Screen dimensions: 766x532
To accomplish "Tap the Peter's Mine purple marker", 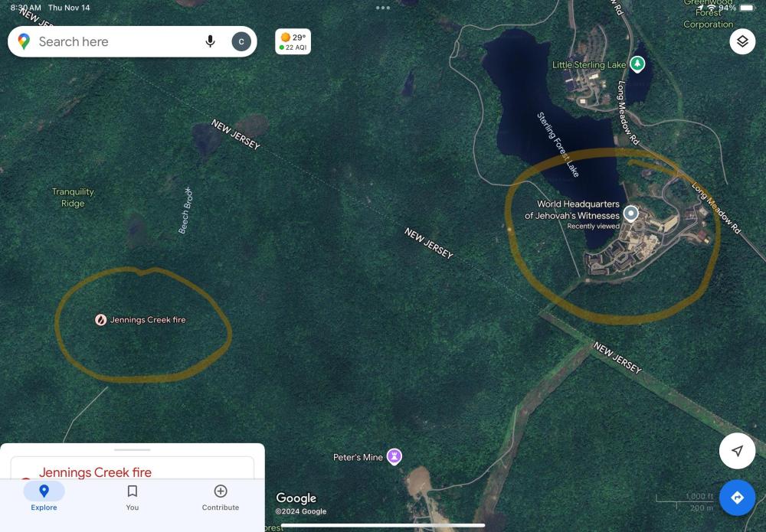I will click(394, 457).
